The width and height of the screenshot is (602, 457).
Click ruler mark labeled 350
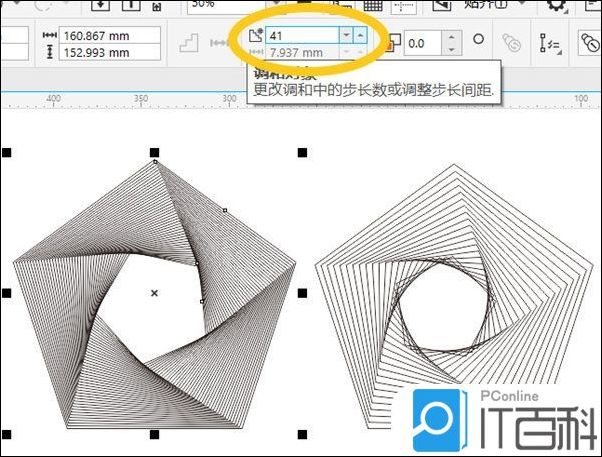[141, 98]
